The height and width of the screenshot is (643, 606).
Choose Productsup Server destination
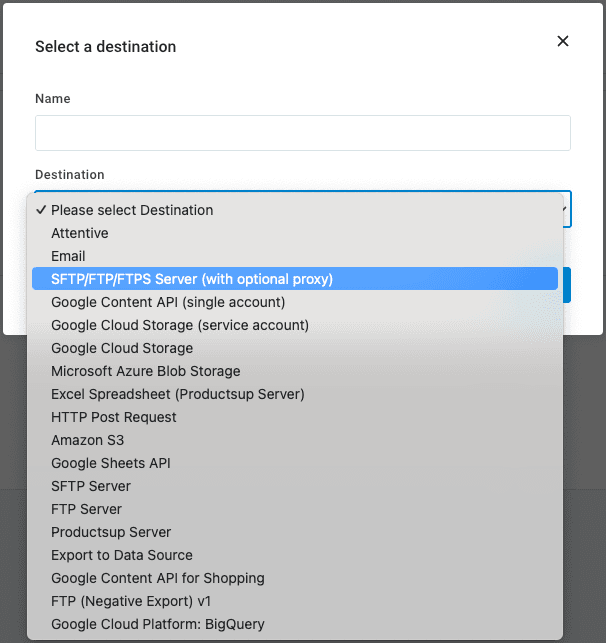(x=111, y=532)
